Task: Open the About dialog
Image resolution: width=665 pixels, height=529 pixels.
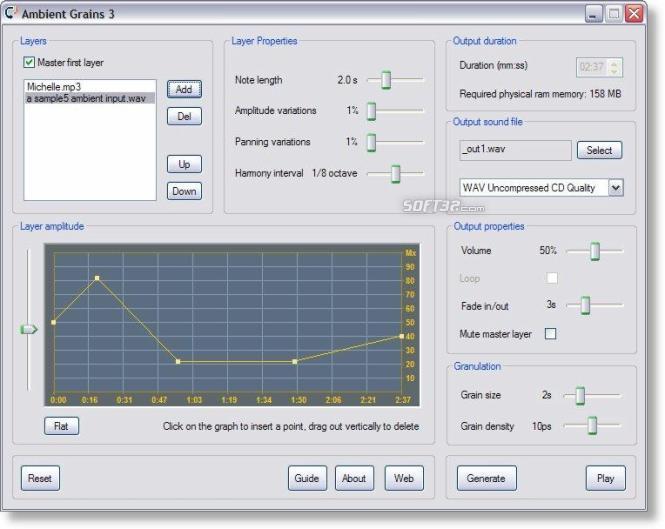Action: (354, 478)
